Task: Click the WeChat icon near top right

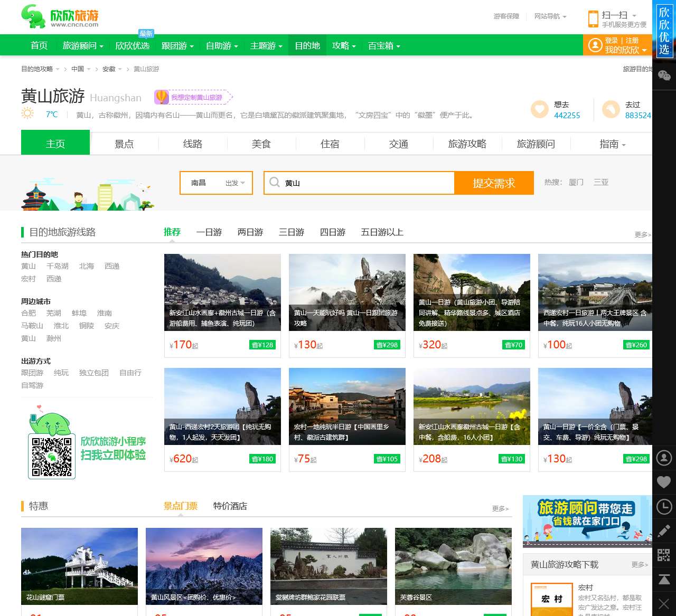Action: click(x=664, y=75)
